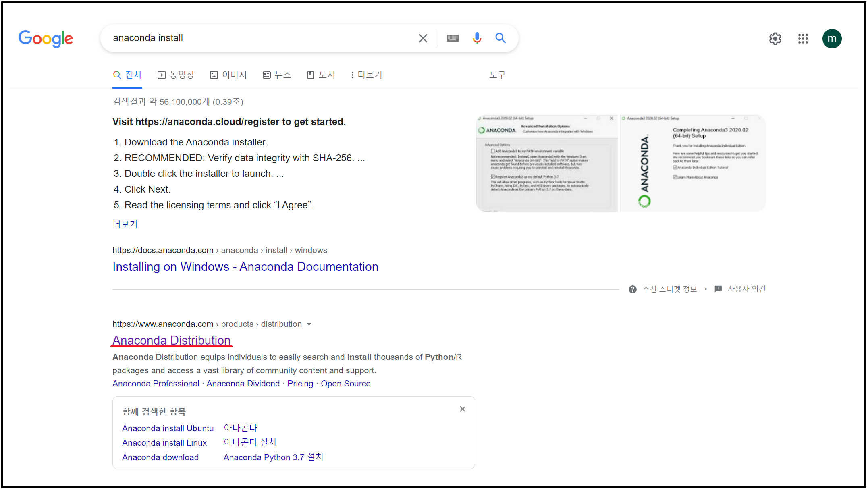Open Google settings gear icon

coord(775,39)
